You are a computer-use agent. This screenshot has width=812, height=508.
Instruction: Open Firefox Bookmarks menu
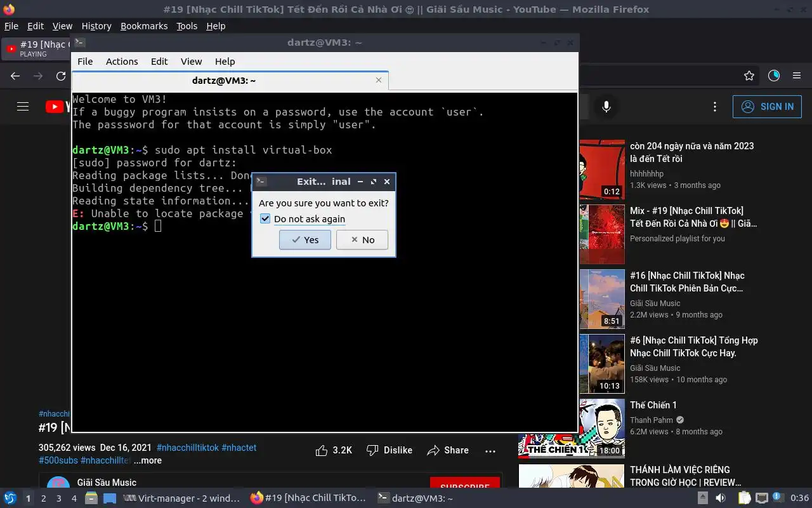(x=144, y=26)
